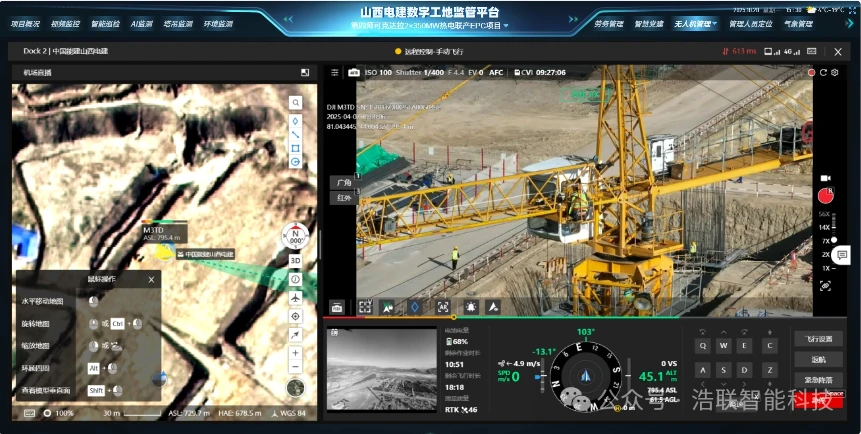861x434 pixels.
Task: Click the map arrow direction icon
Action: [295, 335]
